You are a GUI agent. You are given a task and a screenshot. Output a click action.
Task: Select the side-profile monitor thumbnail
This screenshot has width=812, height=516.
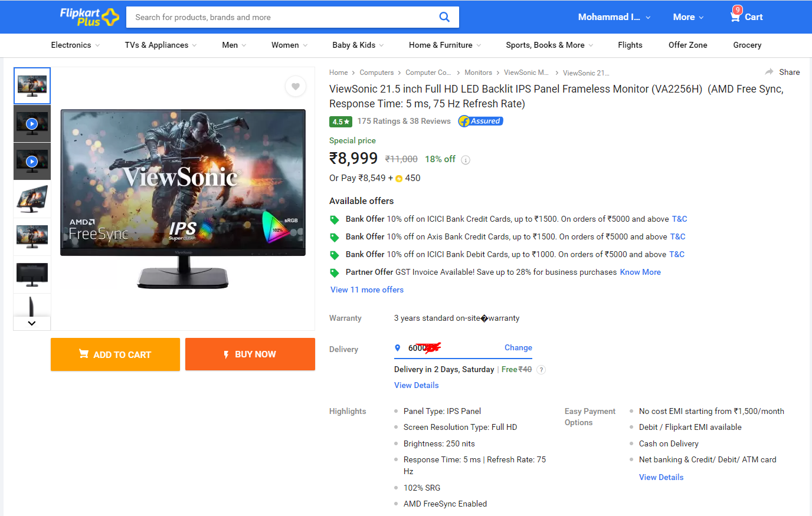(32, 306)
